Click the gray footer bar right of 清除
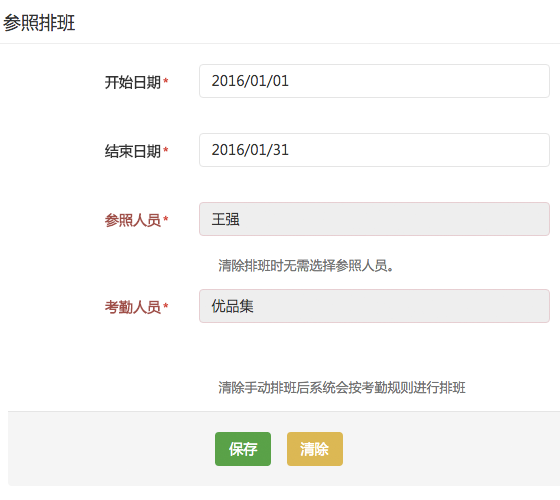This screenshot has height=500, width=560. [451, 449]
